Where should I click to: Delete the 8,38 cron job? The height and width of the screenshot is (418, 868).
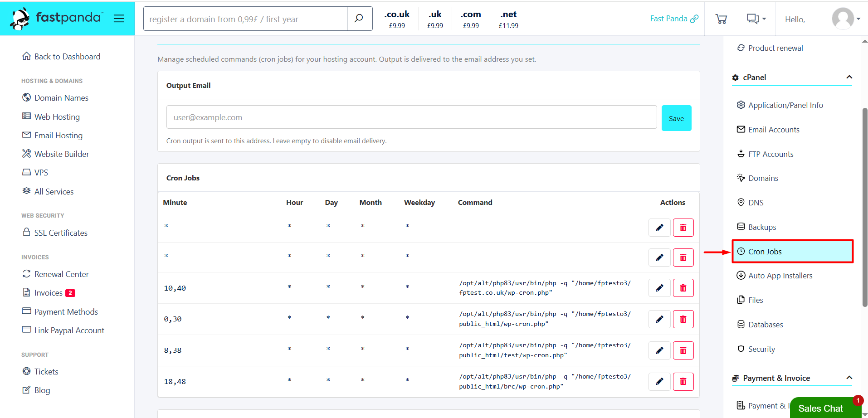tap(683, 350)
